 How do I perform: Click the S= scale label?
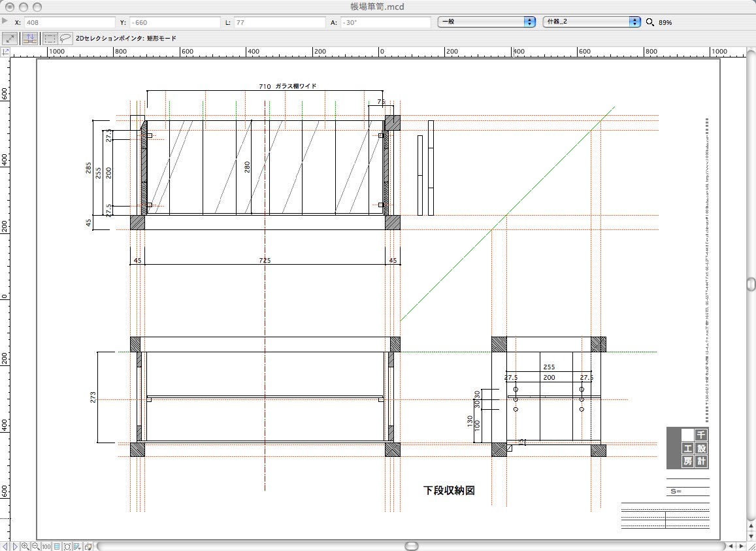click(676, 492)
